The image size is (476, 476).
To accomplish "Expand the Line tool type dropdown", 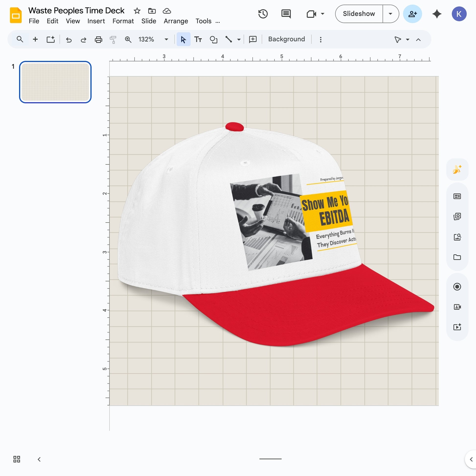I will pyautogui.click(x=239, y=39).
